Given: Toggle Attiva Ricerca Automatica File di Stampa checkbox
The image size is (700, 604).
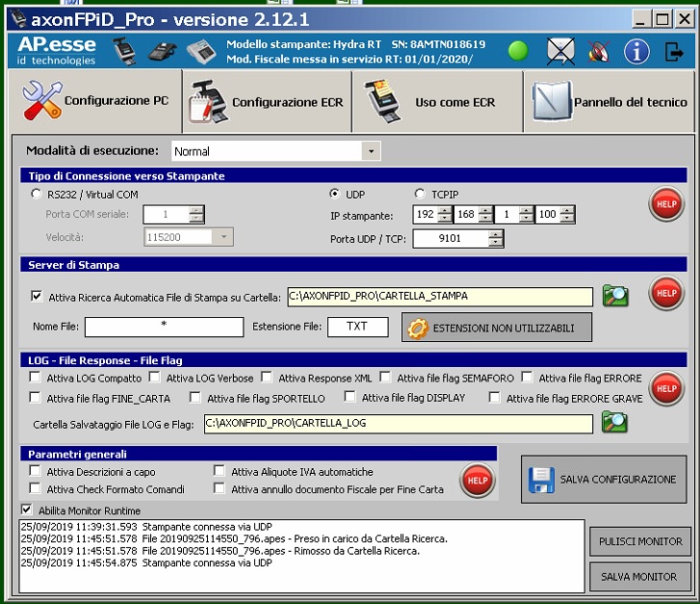Looking at the screenshot, I should coord(37,297).
